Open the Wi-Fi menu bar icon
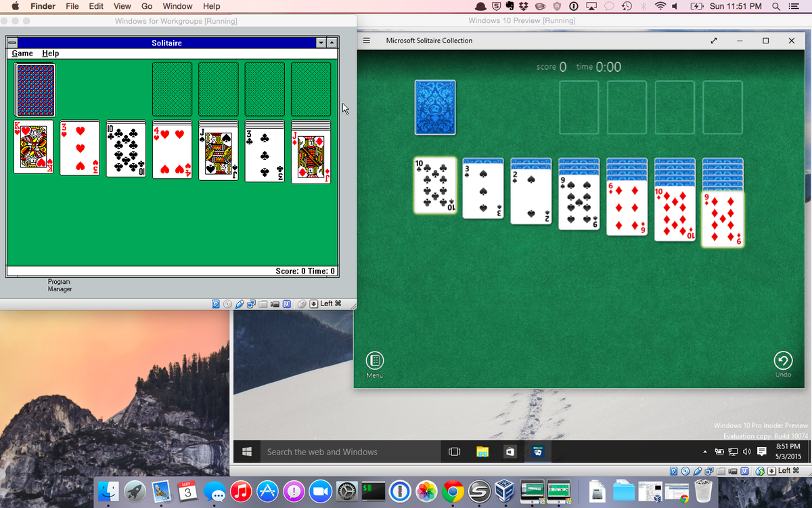 click(660, 6)
